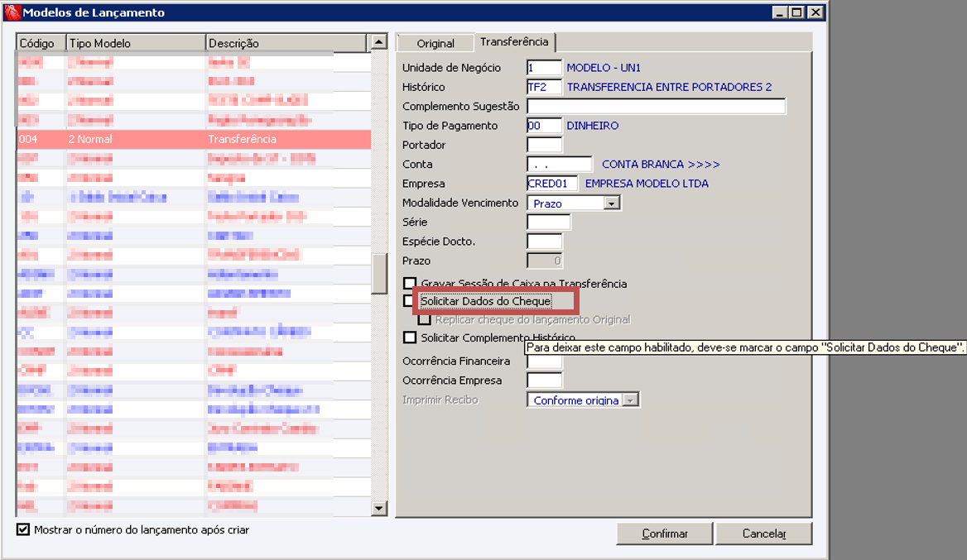
Task: Click the list scrollbar up arrow
Action: click(378, 42)
